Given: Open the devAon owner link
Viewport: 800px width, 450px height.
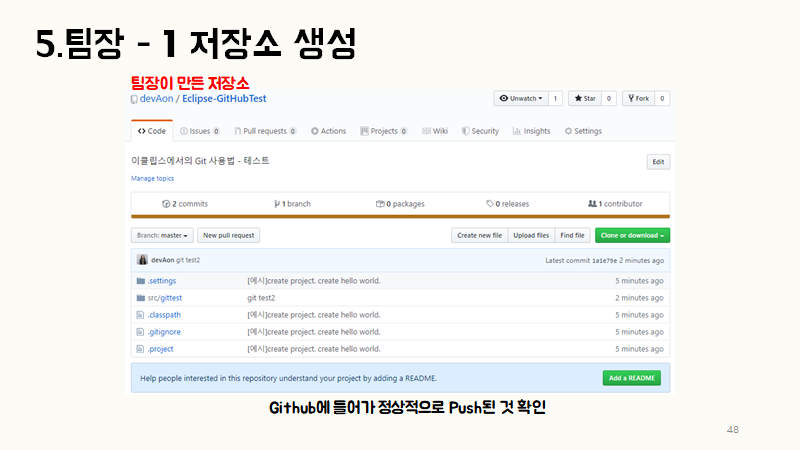Looking at the screenshot, I should [156, 98].
